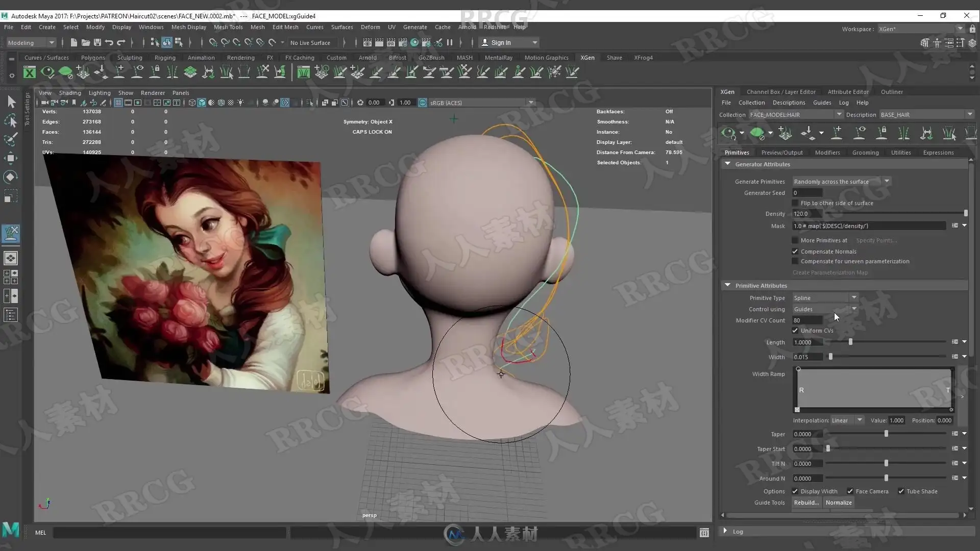Switch to the Grooming tab

865,153
